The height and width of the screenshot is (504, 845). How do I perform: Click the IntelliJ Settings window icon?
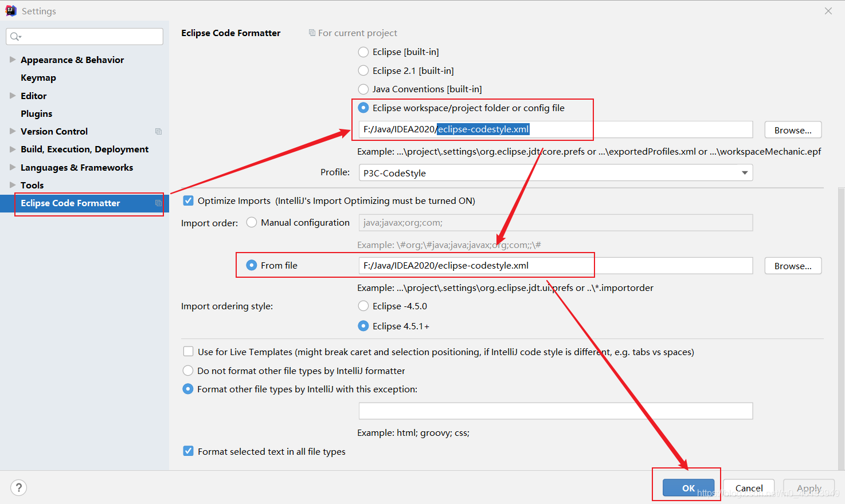(x=11, y=11)
